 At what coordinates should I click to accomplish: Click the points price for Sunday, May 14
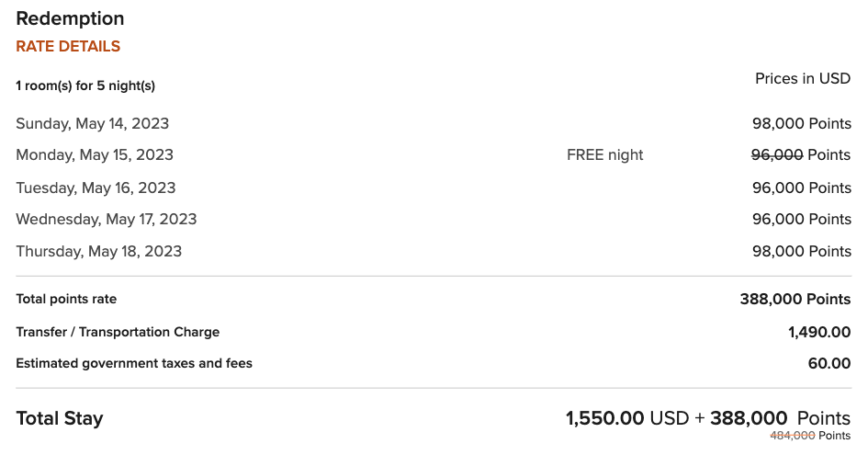(801, 123)
